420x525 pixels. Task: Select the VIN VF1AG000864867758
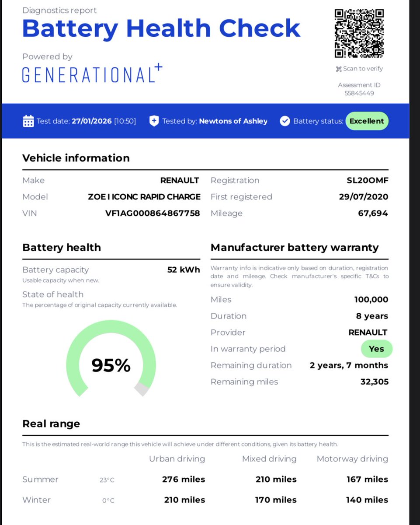[x=153, y=213]
